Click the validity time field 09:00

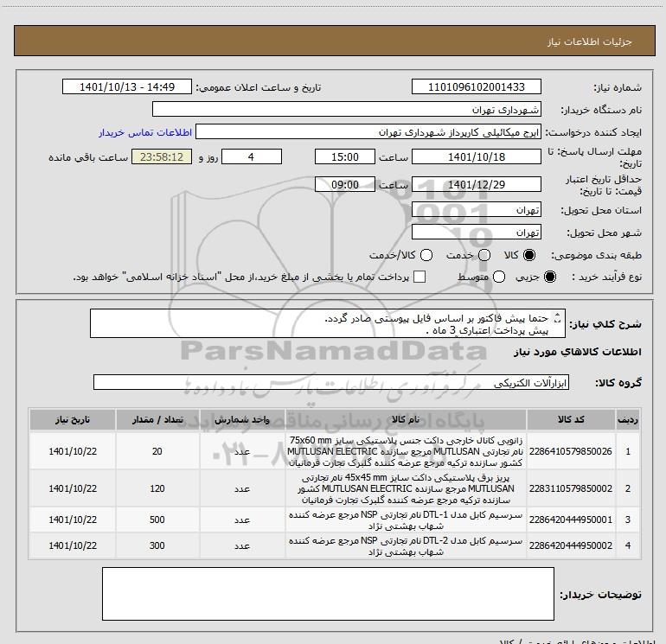pyautogui.click(x=345, y=184)
